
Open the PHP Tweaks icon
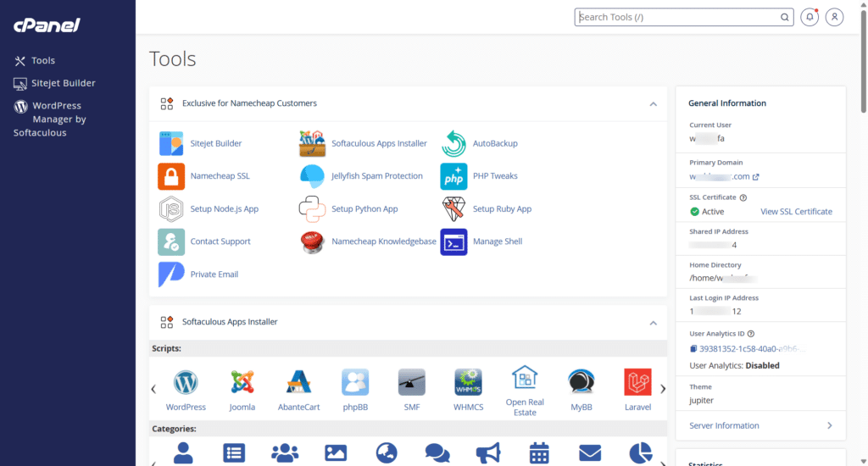click(x=453, y=176)
